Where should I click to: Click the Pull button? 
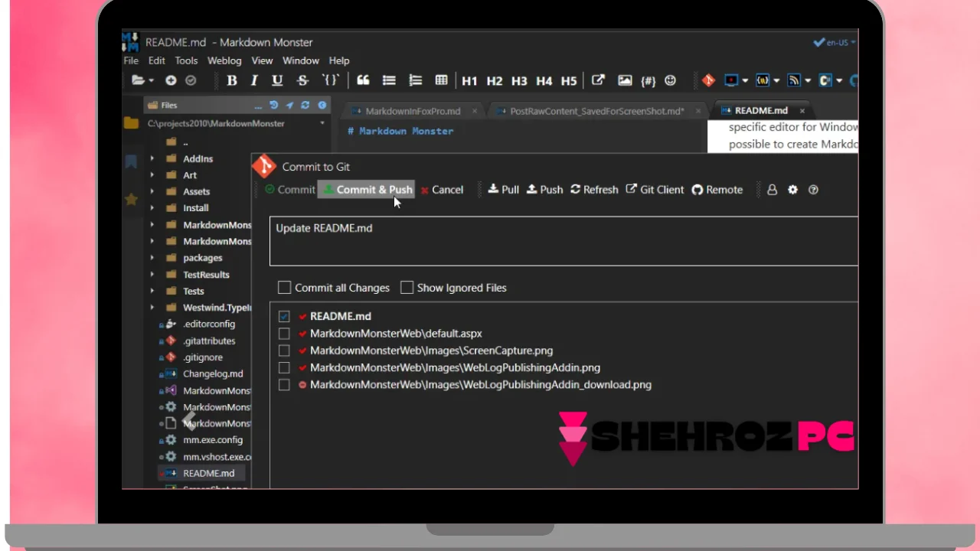coord(504,190)
